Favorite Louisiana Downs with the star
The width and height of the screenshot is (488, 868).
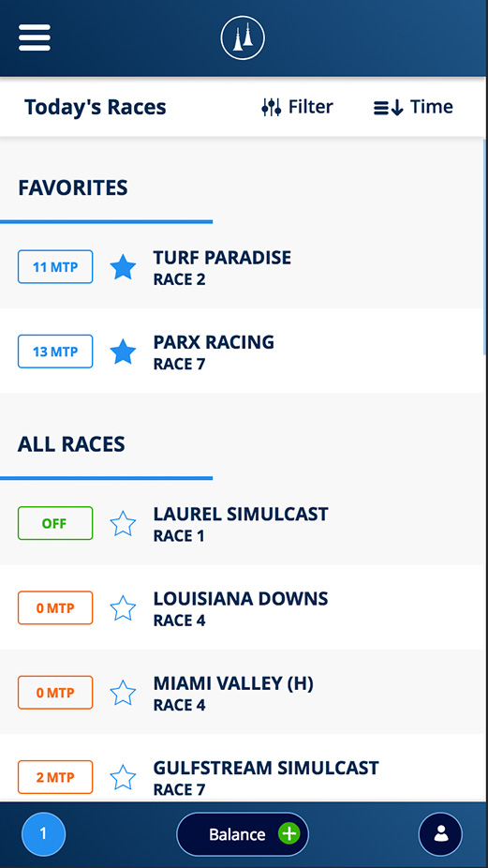tap(123, 608)
